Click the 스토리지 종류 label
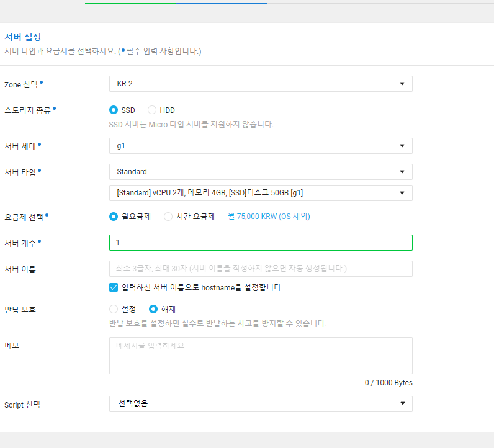Image resolution: width=494 pixels, height=448 pixels. point(27,110)
